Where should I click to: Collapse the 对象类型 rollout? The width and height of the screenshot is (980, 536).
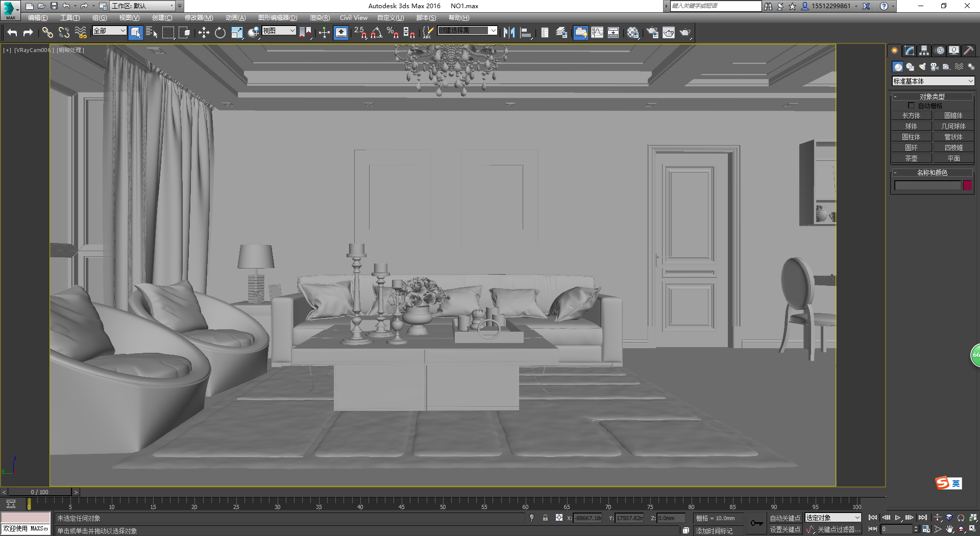point(932,96)
